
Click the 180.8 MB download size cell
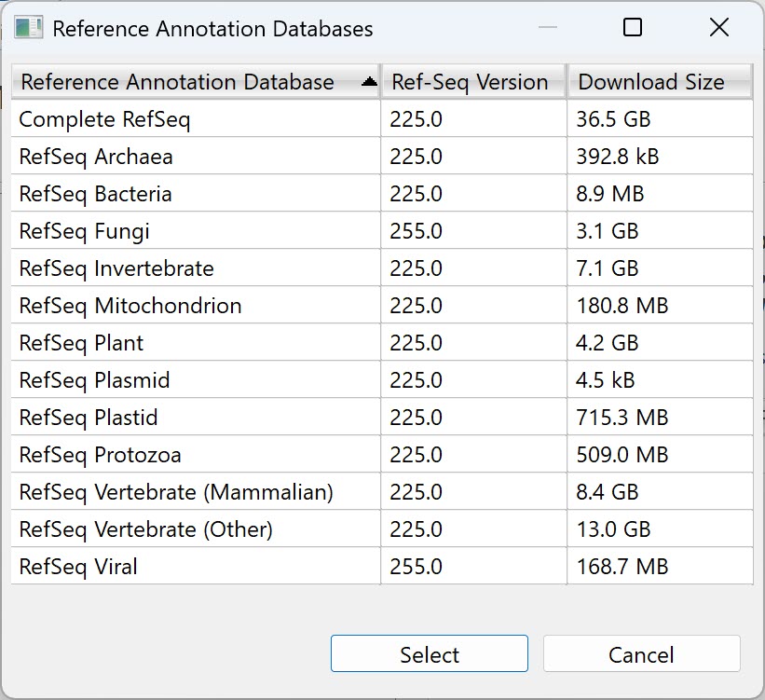[660, 306]
